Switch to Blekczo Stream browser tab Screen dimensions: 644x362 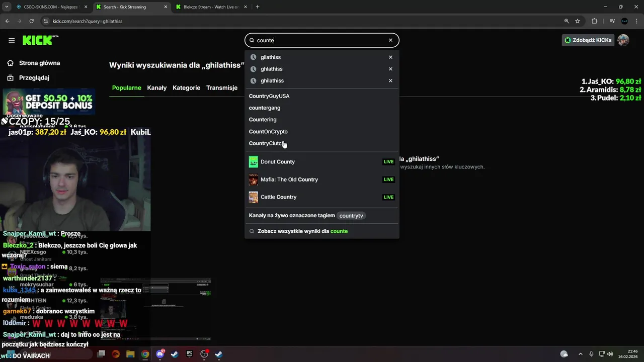click(211, 7)
